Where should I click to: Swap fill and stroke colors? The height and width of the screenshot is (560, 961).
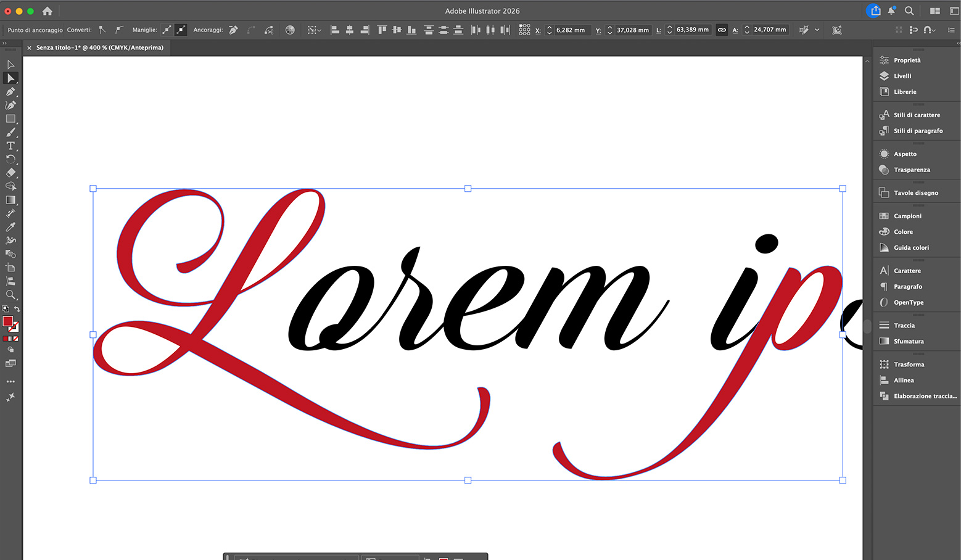(x=17, y=309)
